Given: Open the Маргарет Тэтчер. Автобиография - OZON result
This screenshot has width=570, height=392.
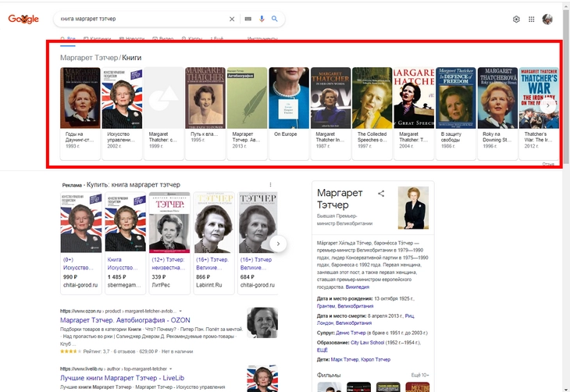Looking at the screenshot, I should pyautogui.click(x=125, y=320).
